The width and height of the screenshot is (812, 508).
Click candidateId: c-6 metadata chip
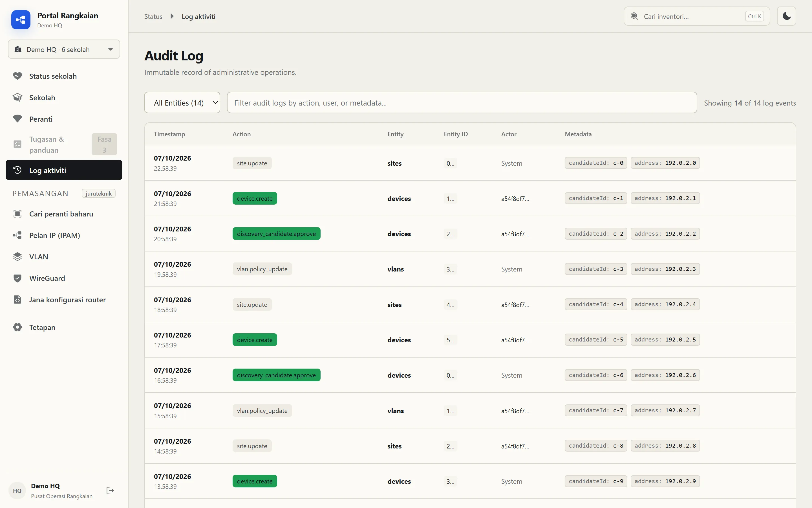pos(595,375)
